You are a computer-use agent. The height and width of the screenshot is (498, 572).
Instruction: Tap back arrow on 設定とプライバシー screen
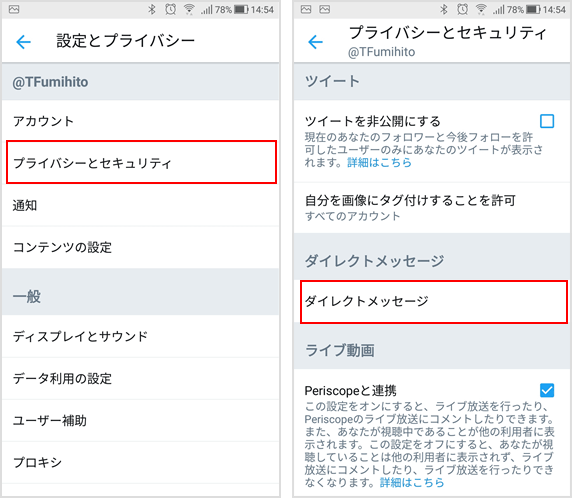[23, 42]
